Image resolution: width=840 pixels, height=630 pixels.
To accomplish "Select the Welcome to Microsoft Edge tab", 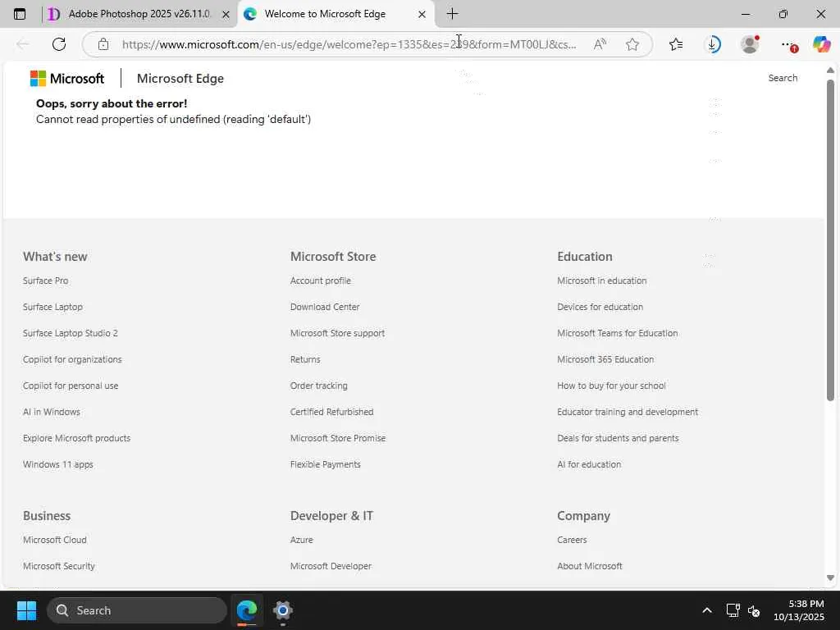I will [325, 14].
